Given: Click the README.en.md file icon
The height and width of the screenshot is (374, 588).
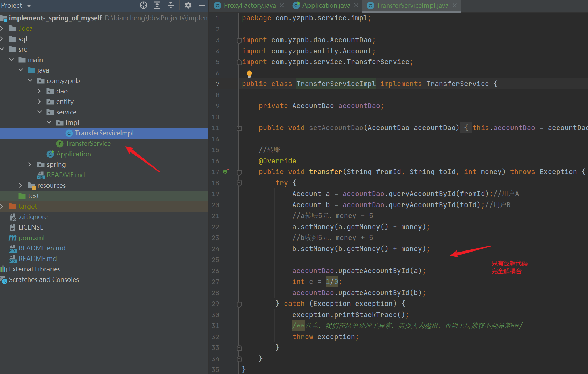Looking at the screenshot, I should [x=13, y=248].
